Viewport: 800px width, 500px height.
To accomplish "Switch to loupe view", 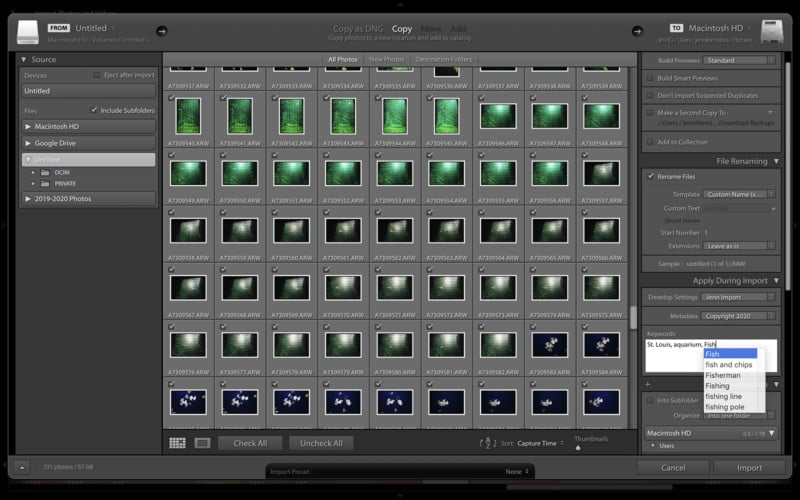I will pos(202,443).
